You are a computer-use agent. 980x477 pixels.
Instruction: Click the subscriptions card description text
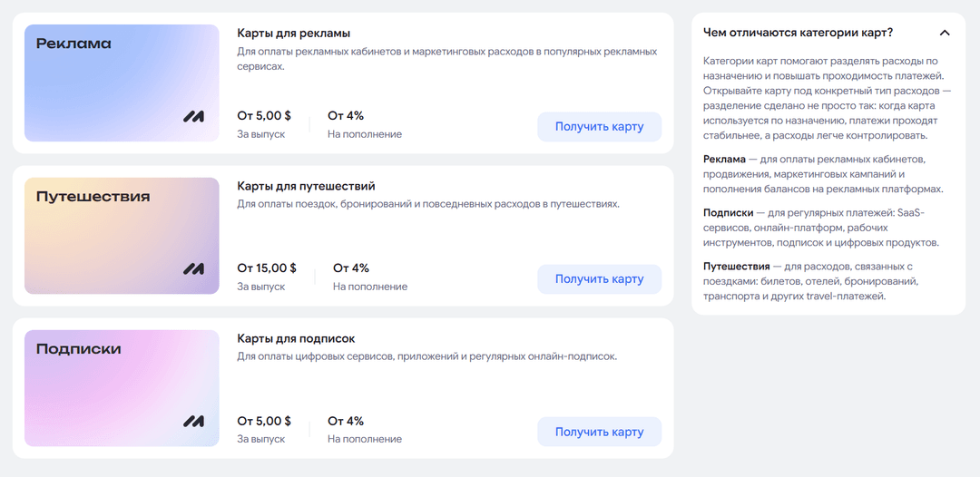427,356
